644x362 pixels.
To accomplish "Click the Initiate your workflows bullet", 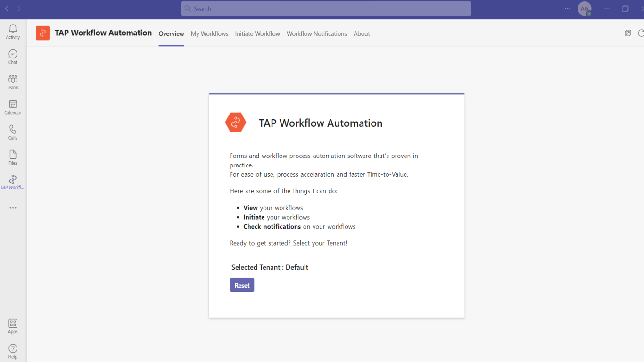I will pyautogui.click(x=276, y=217).
